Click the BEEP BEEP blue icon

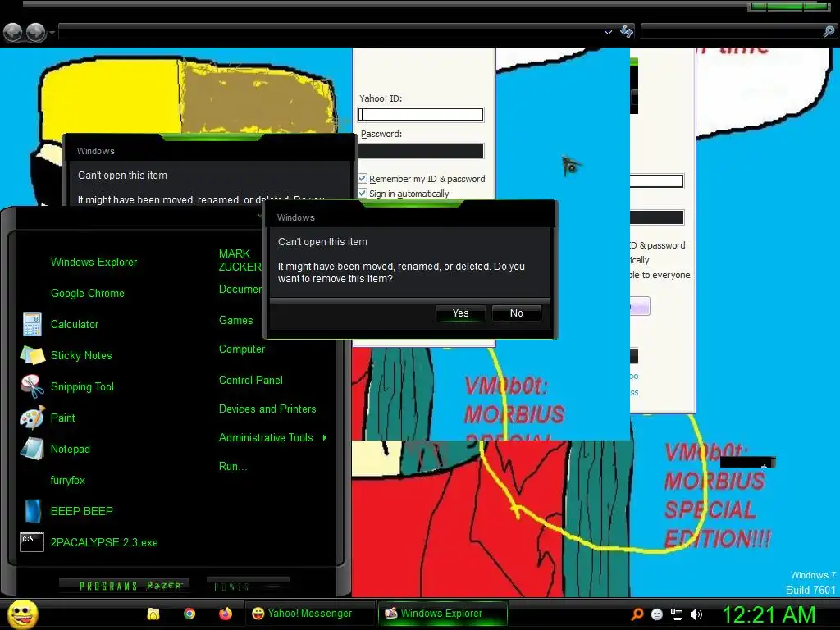click(x=32, y=511)
